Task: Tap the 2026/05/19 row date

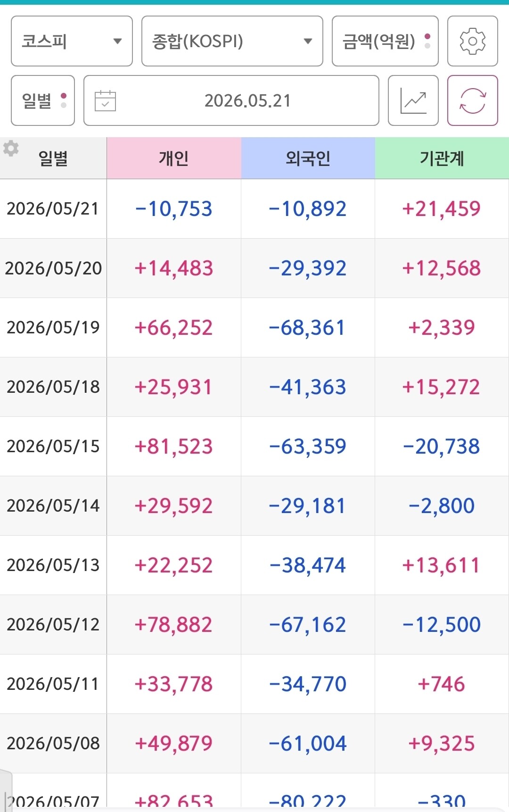Action: click(53, 327)
